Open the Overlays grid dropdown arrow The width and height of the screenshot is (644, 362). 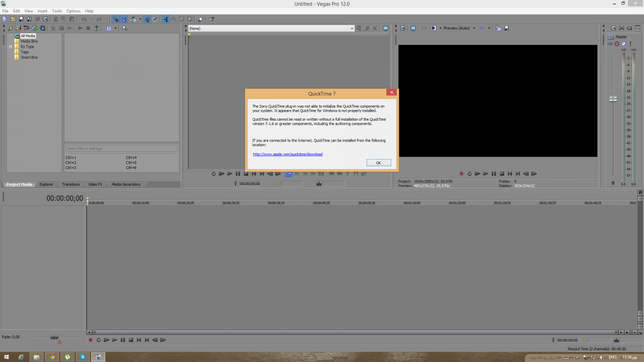coord(489,28)
